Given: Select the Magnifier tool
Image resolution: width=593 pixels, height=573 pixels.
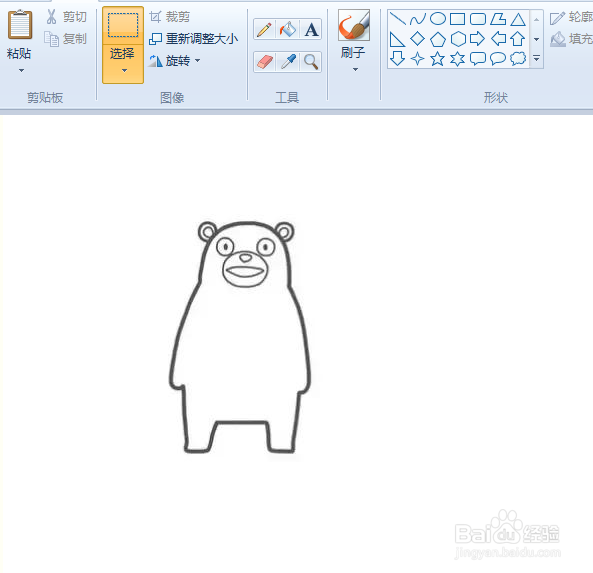Looking at the screenshot, I should click(311, 62).
